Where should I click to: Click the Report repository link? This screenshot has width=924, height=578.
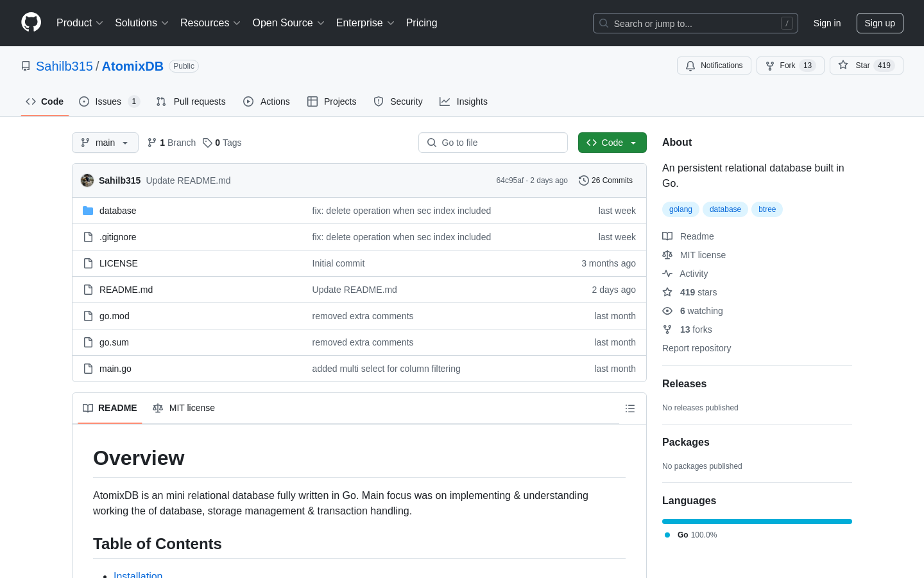[696, 348]
